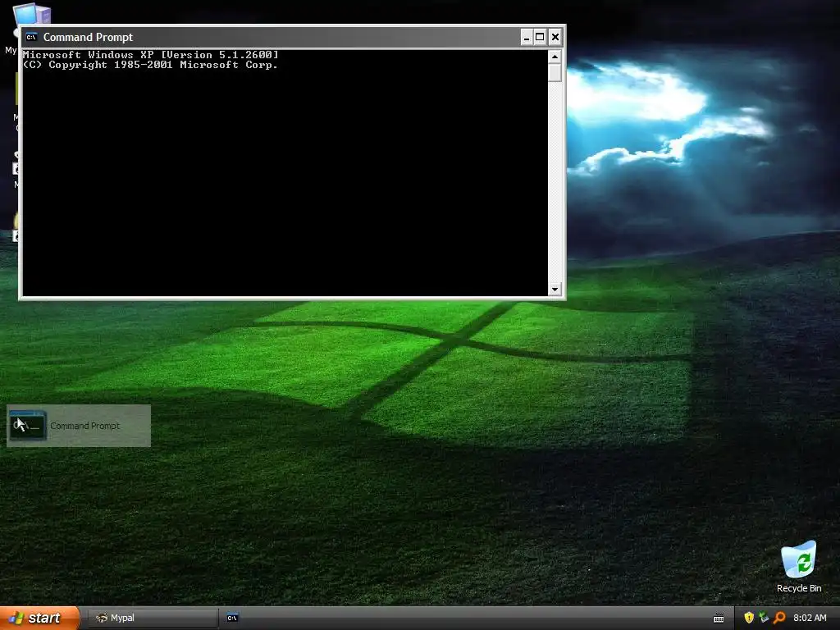
Task: Click the Command Prompt scrollbar thumb
Action: coord(555,72)
